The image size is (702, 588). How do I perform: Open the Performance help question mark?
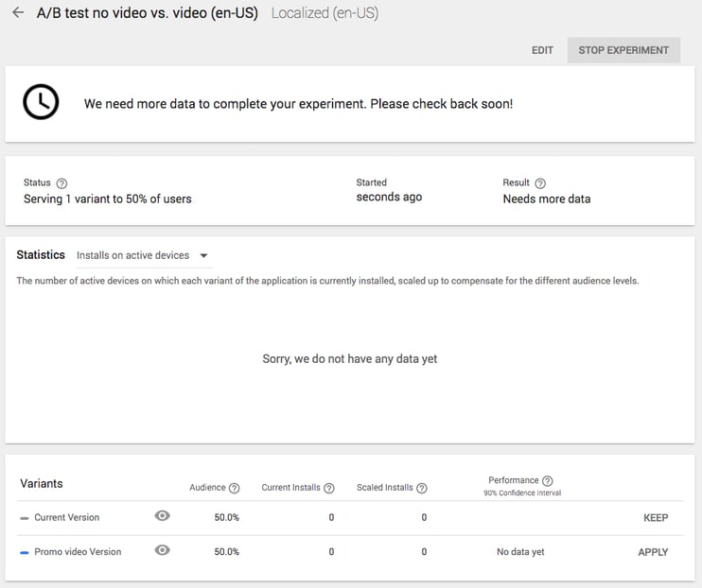(x=548, y=480)
